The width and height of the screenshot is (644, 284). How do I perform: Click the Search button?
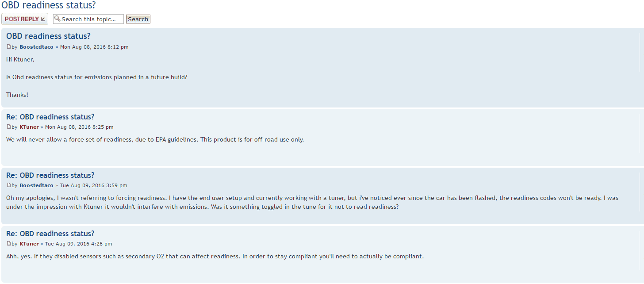click(138, 19)
